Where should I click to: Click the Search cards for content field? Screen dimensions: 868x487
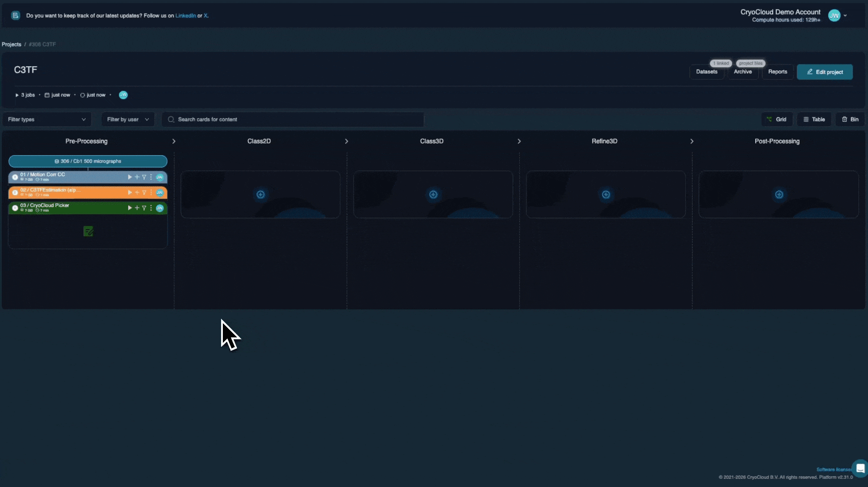point(293,119)
